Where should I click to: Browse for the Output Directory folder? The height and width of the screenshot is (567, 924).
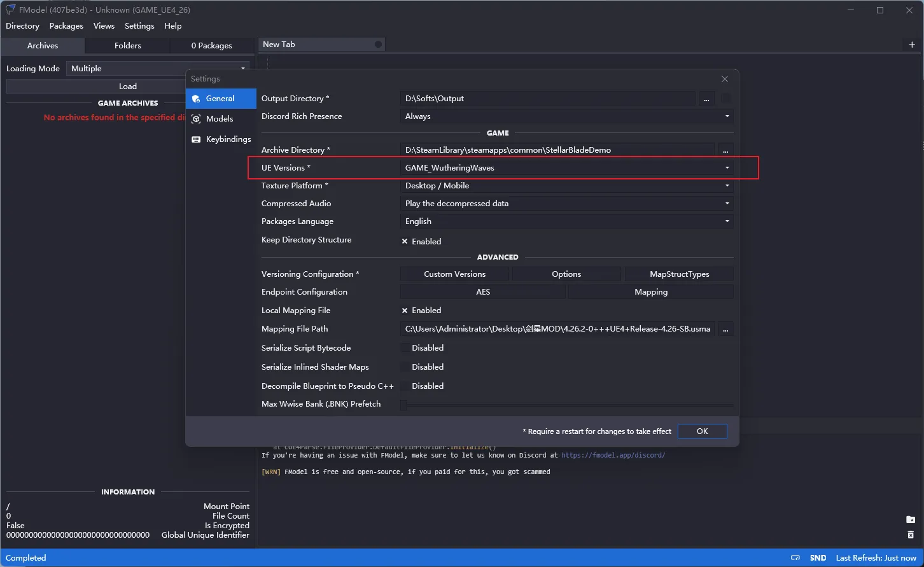point(706,99)
